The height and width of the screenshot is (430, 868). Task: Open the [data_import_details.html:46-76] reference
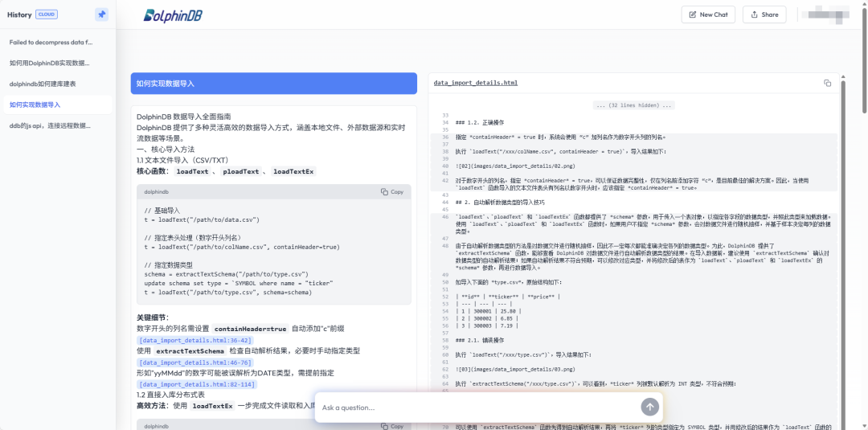tap(195, 362)
